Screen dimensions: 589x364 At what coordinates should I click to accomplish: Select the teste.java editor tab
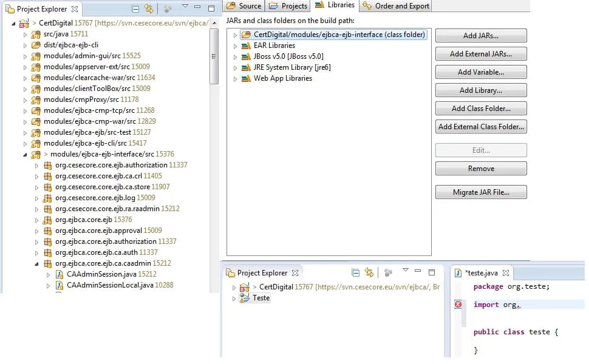[481, 273]
